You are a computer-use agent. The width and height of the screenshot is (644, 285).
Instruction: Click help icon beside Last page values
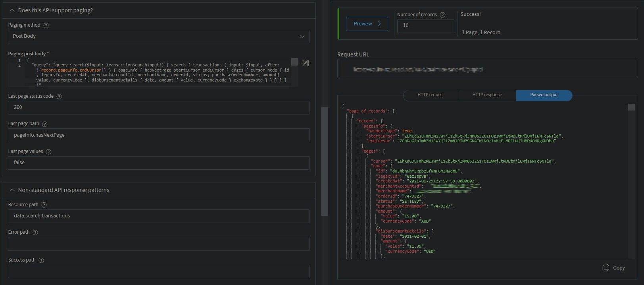tap(49, 152)
